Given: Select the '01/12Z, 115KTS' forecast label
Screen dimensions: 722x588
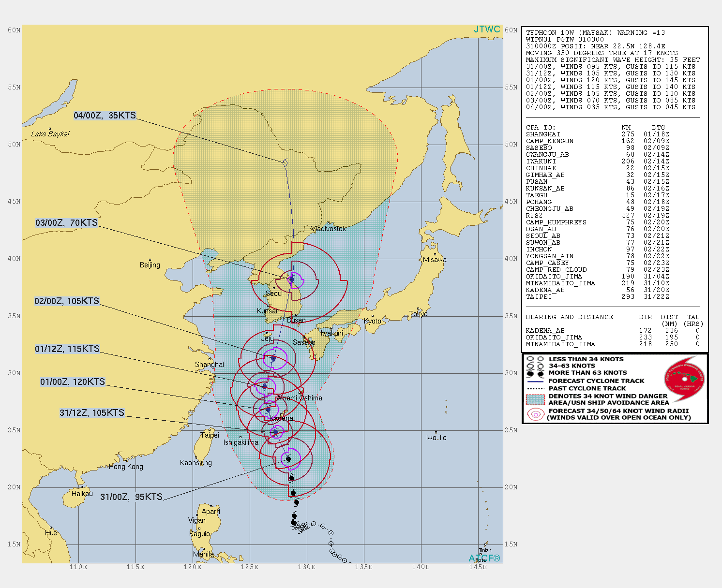Looking at the screenshot, I should [x=67, y=349].
